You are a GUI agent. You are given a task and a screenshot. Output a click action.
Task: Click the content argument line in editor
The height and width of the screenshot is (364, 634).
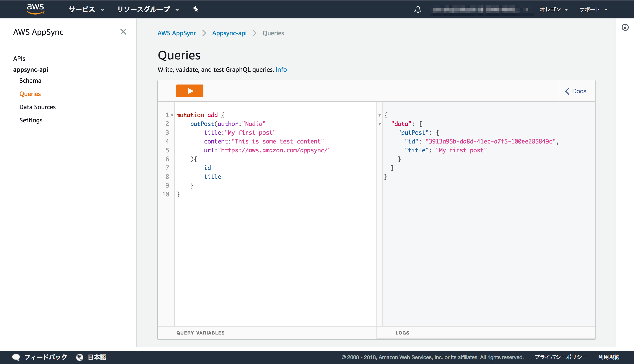click(x=264, y=142)
